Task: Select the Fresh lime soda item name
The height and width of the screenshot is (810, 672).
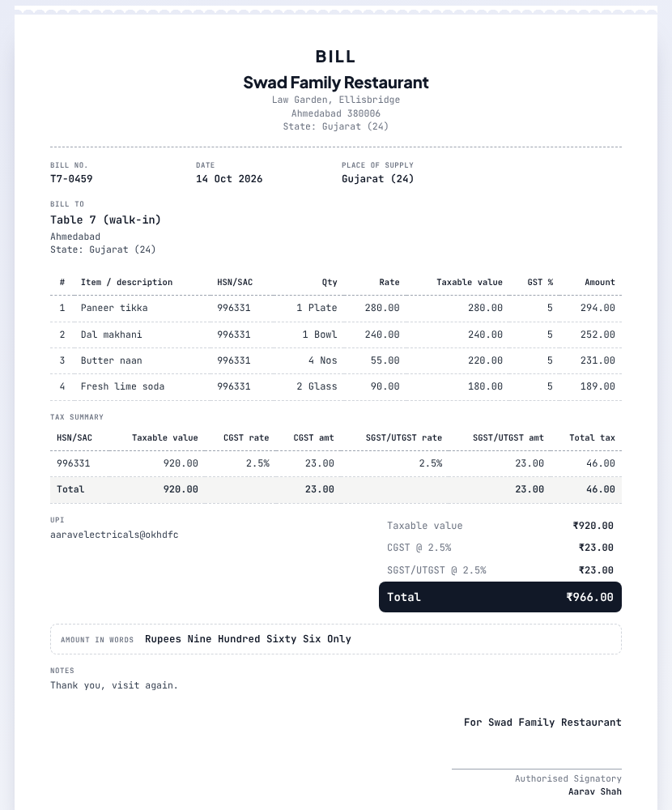Action: click(x=122, y=386)
